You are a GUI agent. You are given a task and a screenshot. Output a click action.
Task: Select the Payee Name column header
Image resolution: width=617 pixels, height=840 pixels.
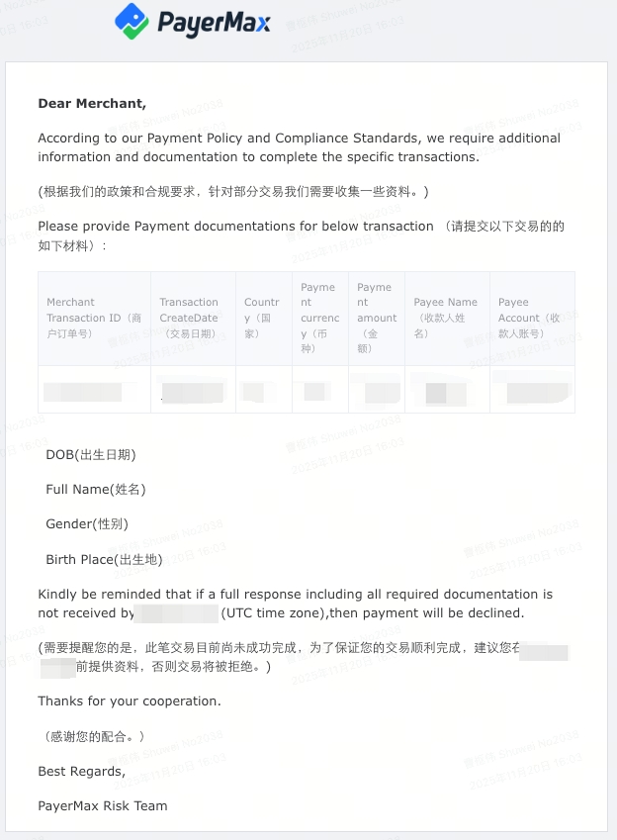point(446,318)
